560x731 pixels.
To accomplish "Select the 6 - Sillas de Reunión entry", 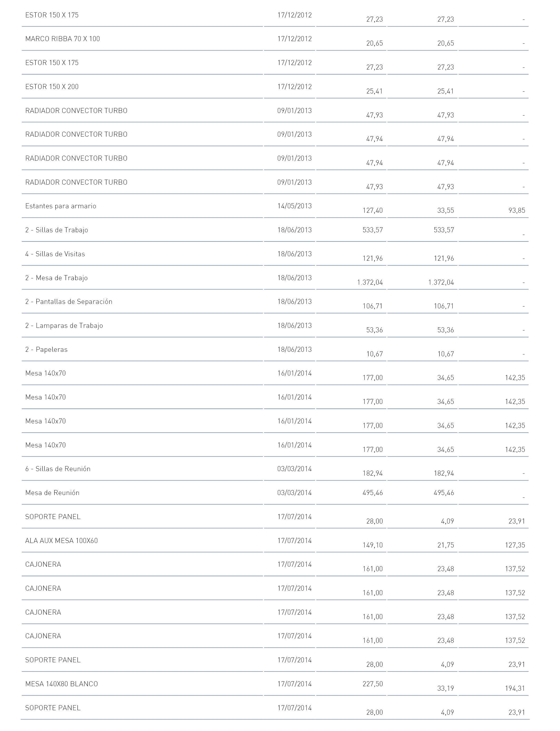I will click(x=58, y=469).
